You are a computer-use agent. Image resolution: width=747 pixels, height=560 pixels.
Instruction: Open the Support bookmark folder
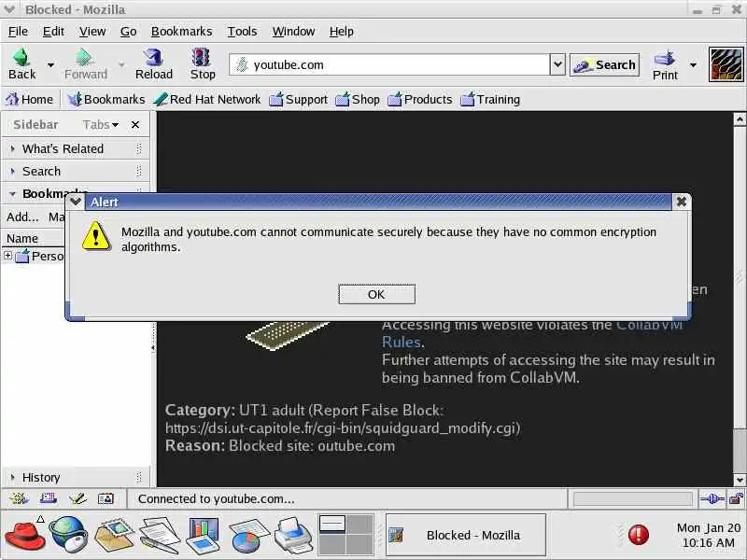[298, 99]
